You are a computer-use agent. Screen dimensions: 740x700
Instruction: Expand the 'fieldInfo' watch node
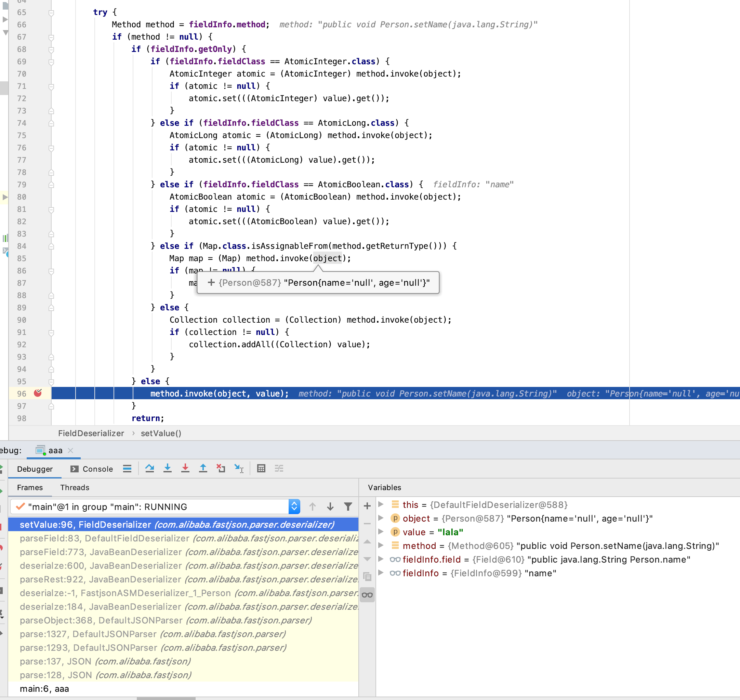(x=381, y=573)
